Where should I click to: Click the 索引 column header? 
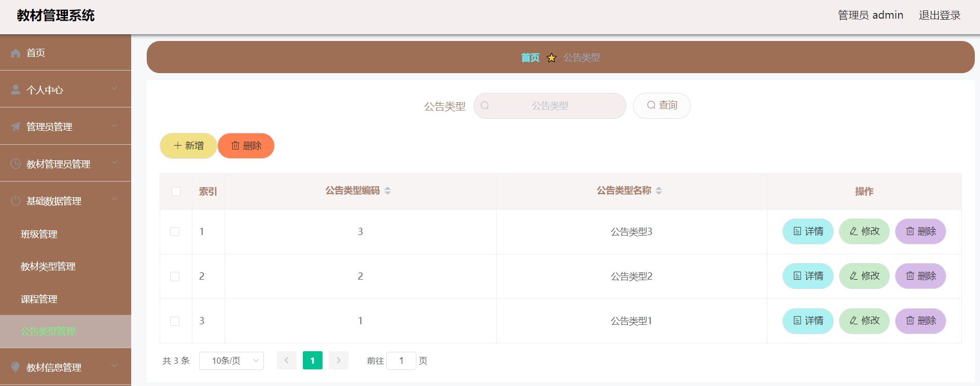208,191
